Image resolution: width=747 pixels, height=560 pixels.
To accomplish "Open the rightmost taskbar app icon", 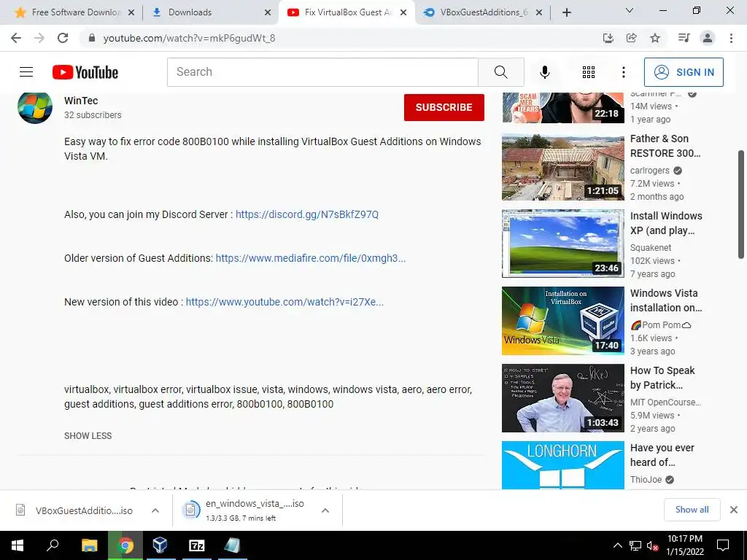I will pyautogui.click(x=233, y=545).
